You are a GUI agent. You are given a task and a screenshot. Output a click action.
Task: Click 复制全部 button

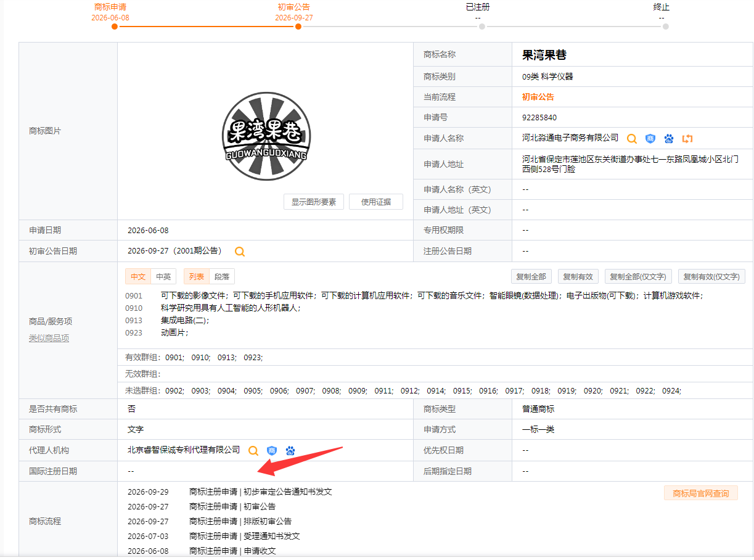click(x=531, y=277)
